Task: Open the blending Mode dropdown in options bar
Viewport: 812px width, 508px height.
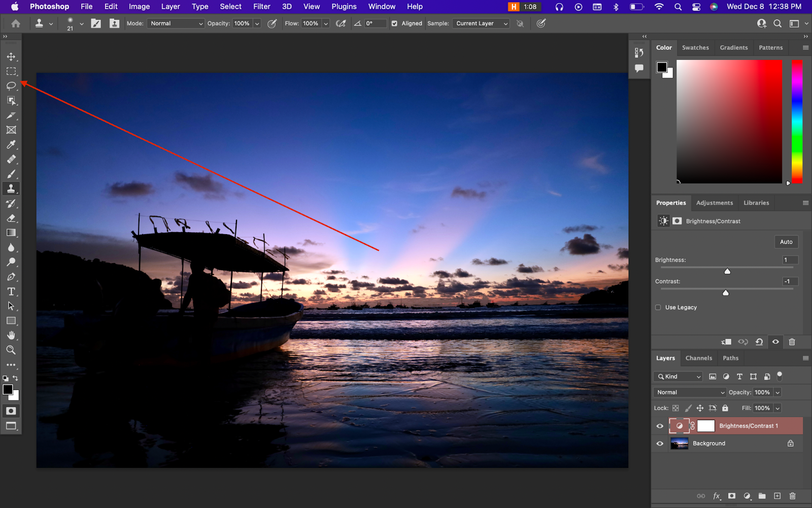Action: (x=176, y=23)
